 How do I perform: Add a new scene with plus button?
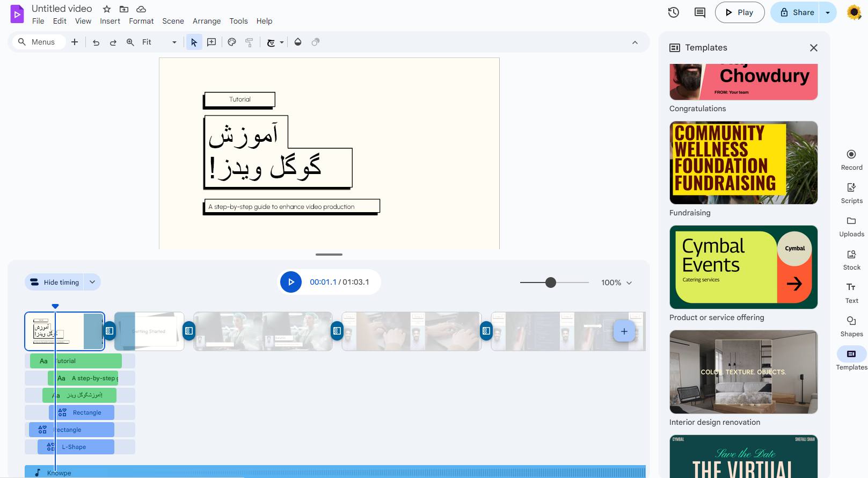(624, 331)
